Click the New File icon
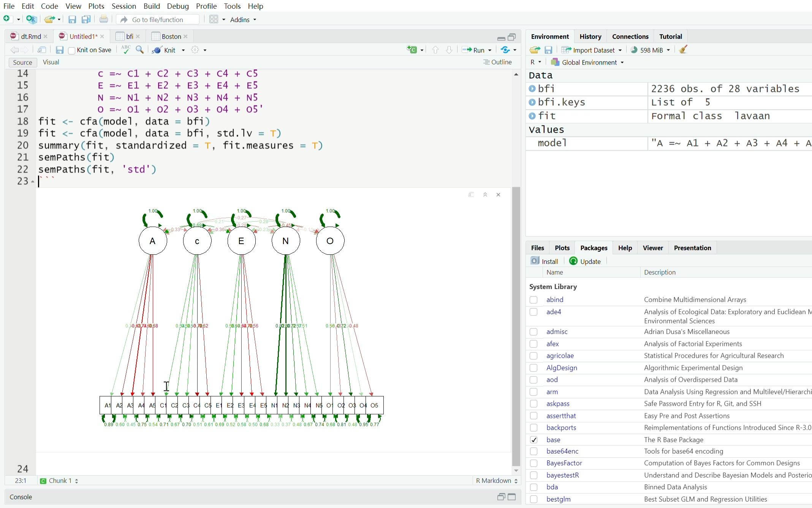Viewport: 812px width, 508px height. click(7, 19)
